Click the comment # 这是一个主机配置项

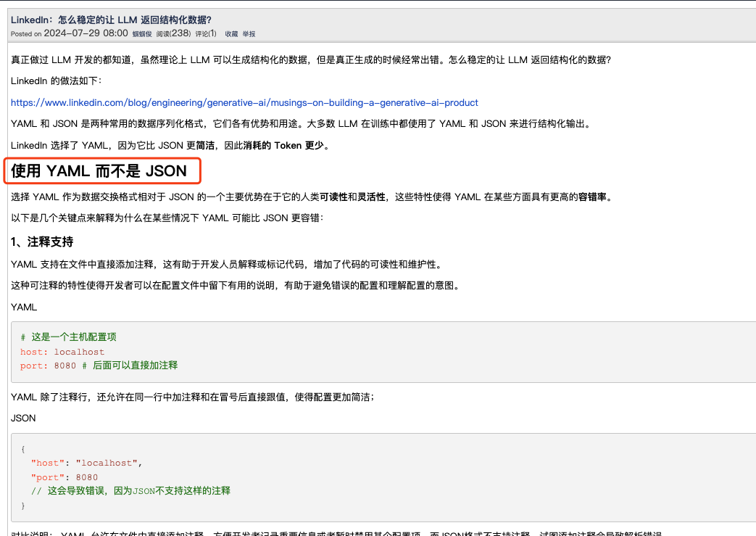click(68, 337)
